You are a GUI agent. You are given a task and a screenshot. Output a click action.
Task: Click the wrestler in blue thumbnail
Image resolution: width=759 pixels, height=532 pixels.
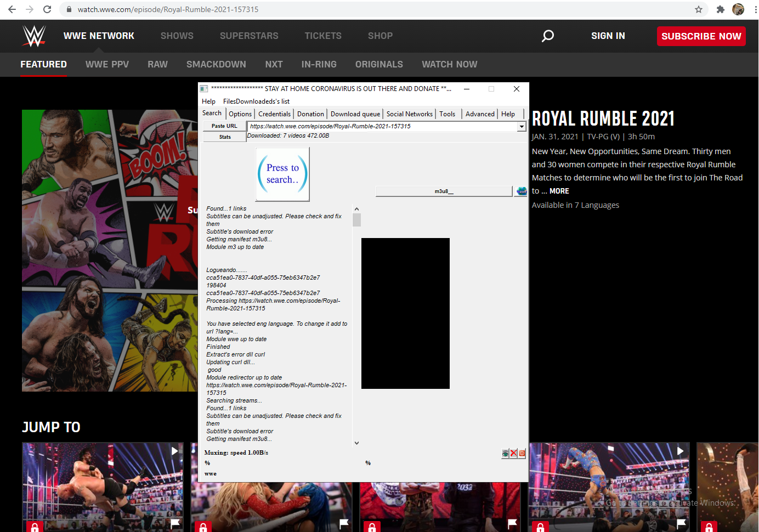pyautogui.click(x=609, y=487)
